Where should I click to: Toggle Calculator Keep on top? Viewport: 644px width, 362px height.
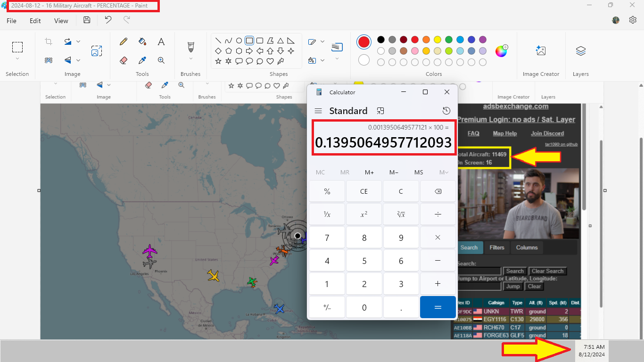pos(380,111)
